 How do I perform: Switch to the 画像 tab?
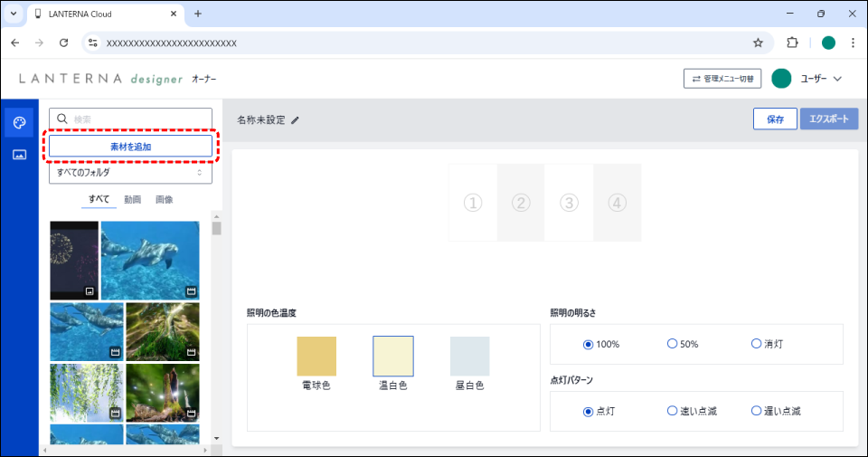(164, 199)
